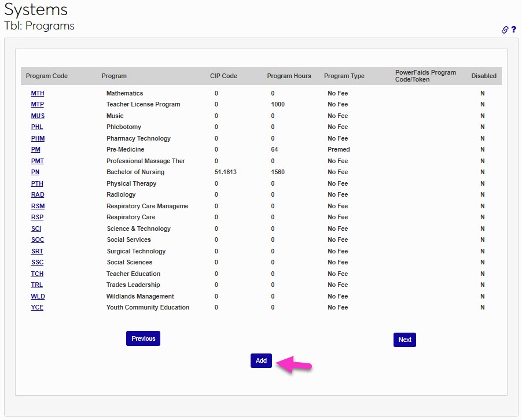Open the MTP program code link
The image size is (522, 420).
[38, 105]
